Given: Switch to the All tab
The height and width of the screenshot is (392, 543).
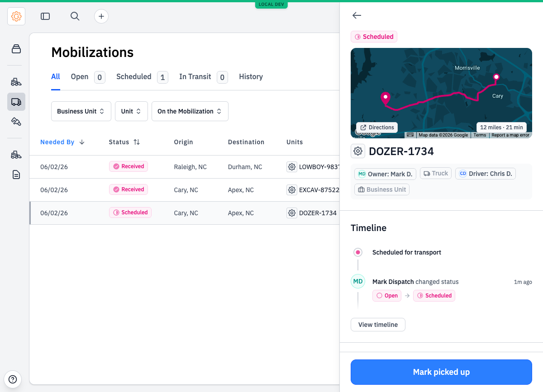Looking at the screenshot, I should point(56,77).
